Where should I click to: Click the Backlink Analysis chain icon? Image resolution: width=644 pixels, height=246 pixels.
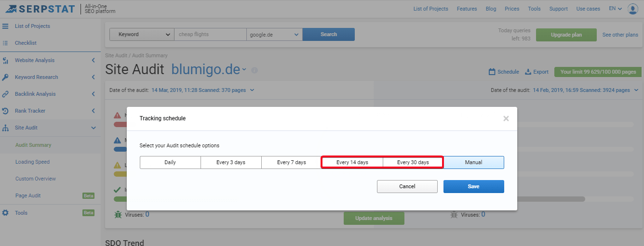[x=5, y=94]
